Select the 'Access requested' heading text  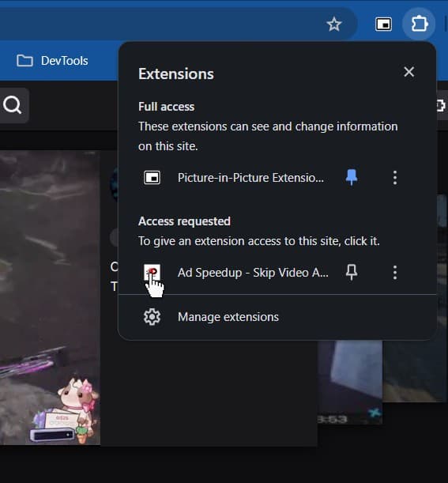point(184,221)
